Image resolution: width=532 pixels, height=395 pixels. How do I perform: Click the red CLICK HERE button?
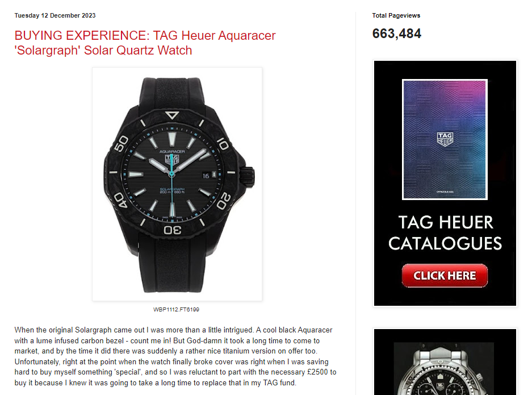coord(445,276)
